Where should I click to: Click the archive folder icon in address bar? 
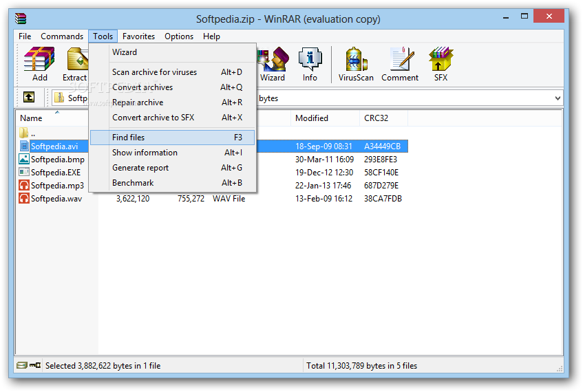[x=59, y=98]
